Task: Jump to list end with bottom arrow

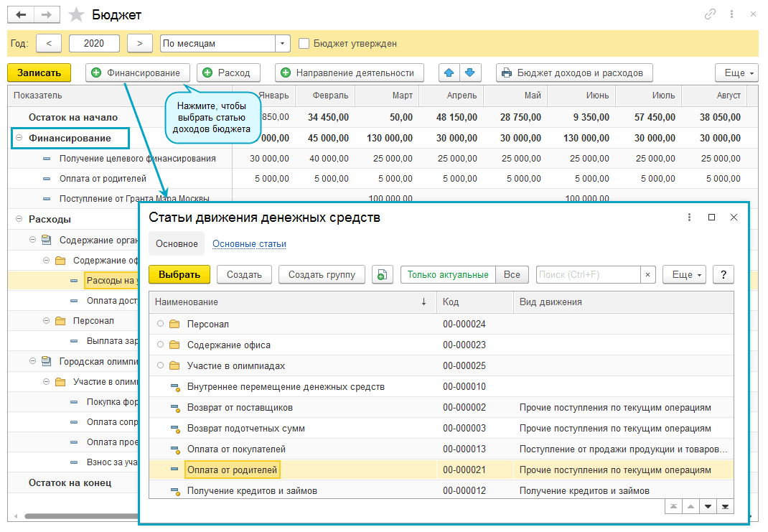Action: point(726,507)
